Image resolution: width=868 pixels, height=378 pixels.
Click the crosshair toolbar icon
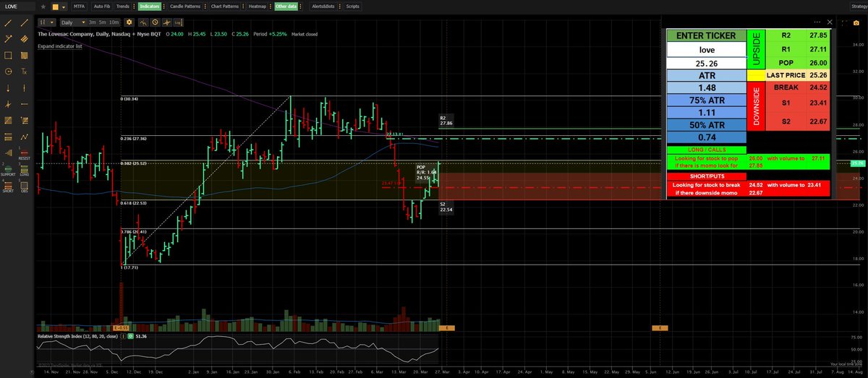pyautogui.click(x=166, y=22)
